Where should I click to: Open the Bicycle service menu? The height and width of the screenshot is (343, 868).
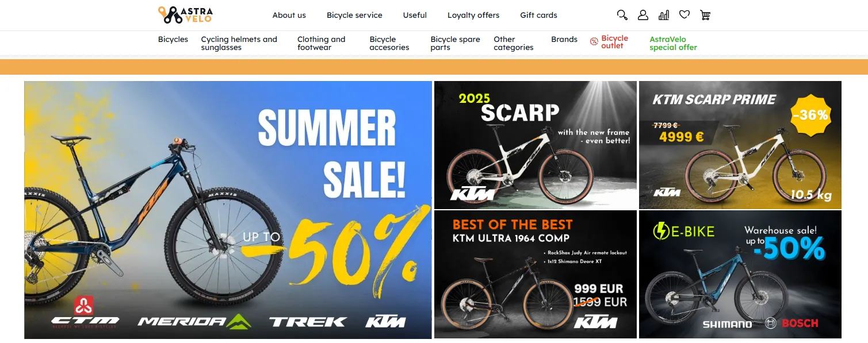click(x=354, y=16)
